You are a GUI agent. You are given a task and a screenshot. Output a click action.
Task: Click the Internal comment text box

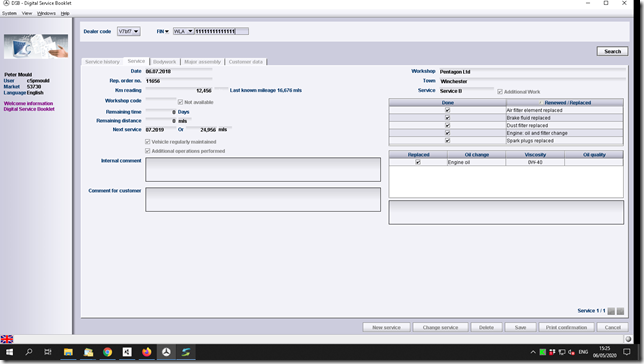point(263,169)
